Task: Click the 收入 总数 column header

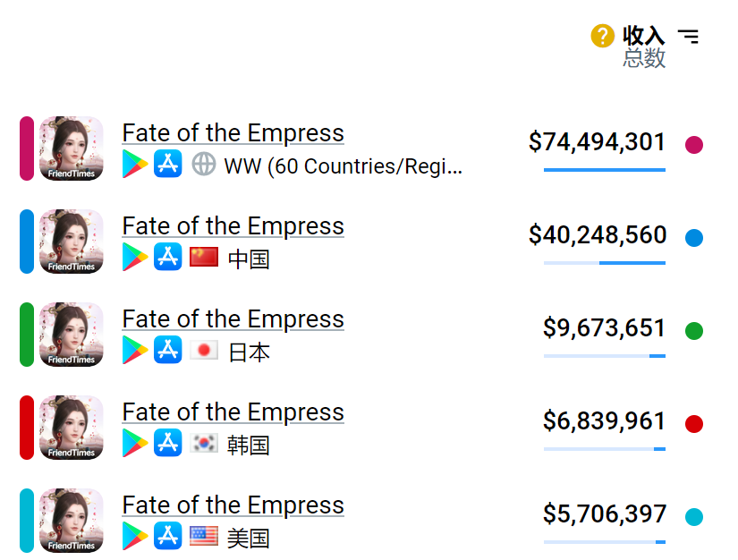Action: [644, 47]
